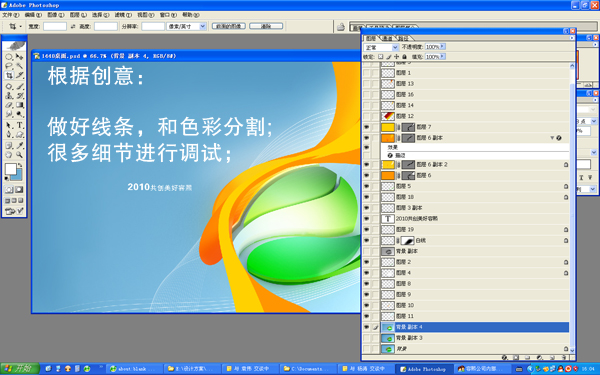The image size is (600, 375).
Task: Open Windows 开始 menu
Action: tap(20, 369)
